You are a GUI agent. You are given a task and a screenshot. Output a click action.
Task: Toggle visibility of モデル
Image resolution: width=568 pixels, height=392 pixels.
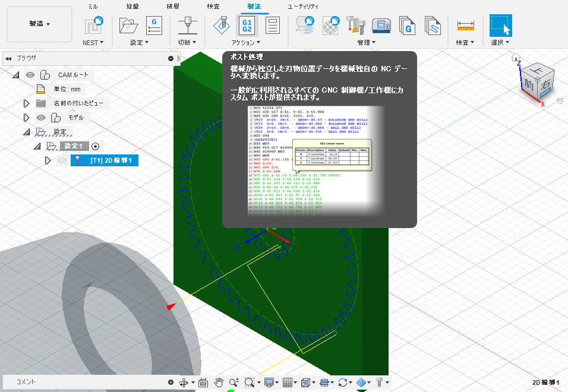point(40,118)
